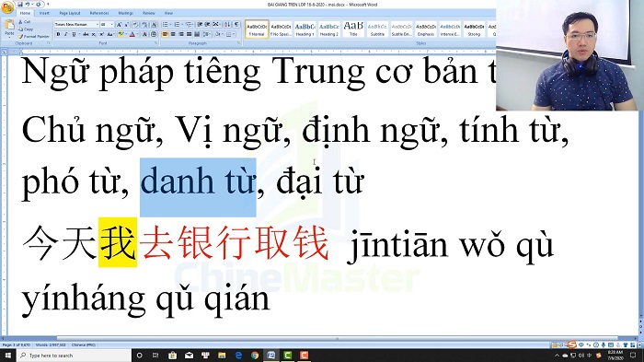Start a bulleted list
Image resolution: width=644 pixels, height=362 pixels.
pos(165,24)
